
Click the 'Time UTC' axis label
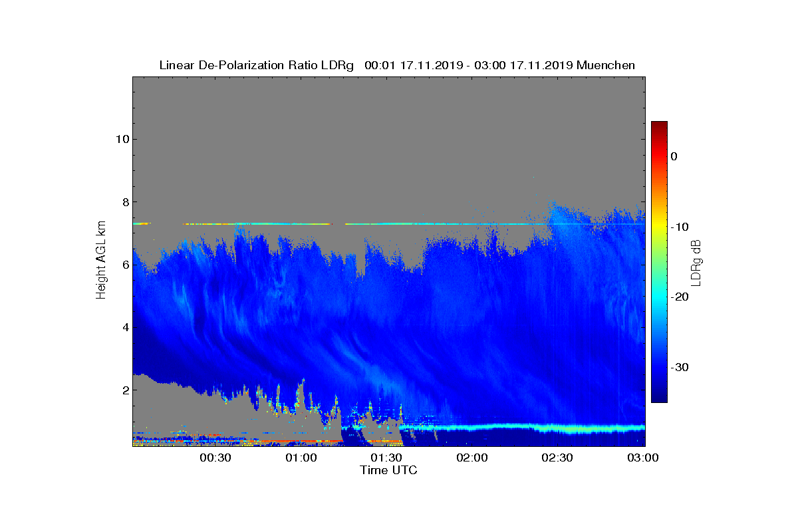[x=389, y=470]
